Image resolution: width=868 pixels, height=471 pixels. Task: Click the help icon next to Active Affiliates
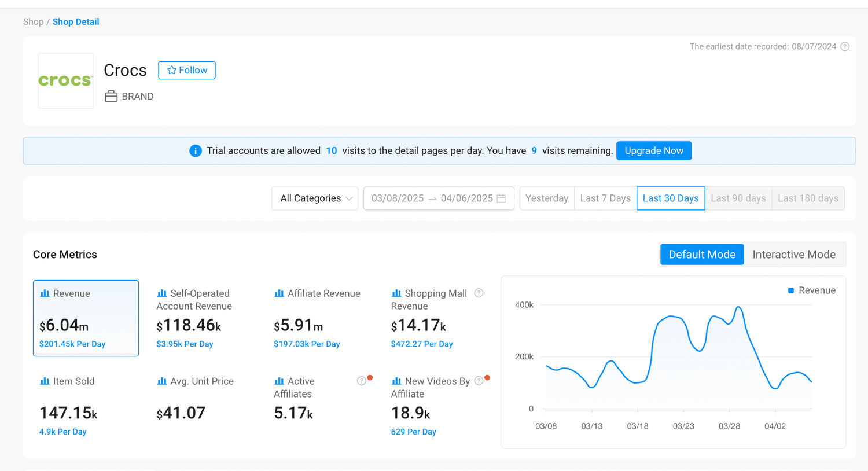[361, 381]
